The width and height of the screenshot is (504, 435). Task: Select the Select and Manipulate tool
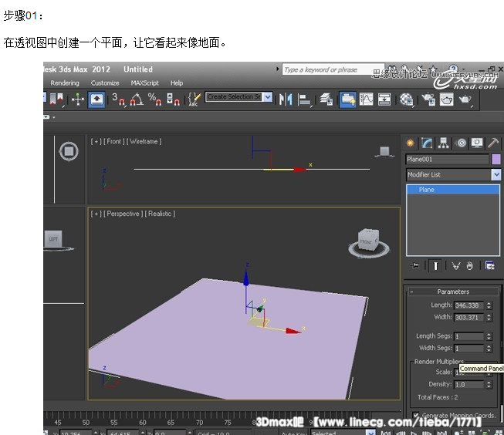tap(78, 99)
